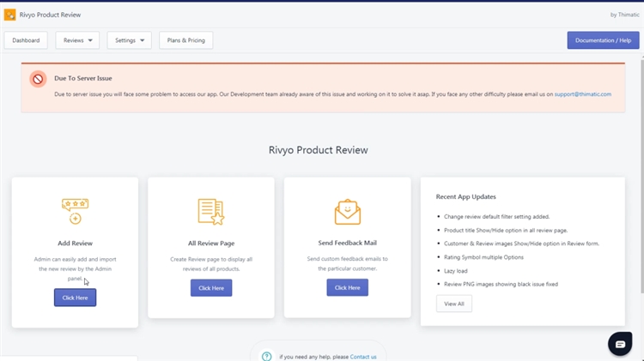The height and width of the screenshot is (361, 644).
Task: Click 'Product title Show/Hide option' update item
Action: point(506,230)
